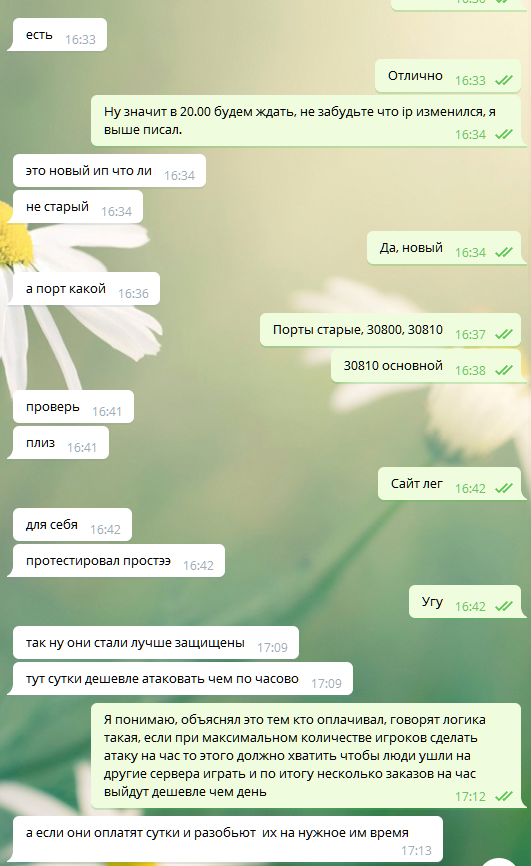The image size is (531, 866).
Task: Select the "есть" message bubble
Action: click(x=57, y=35)
